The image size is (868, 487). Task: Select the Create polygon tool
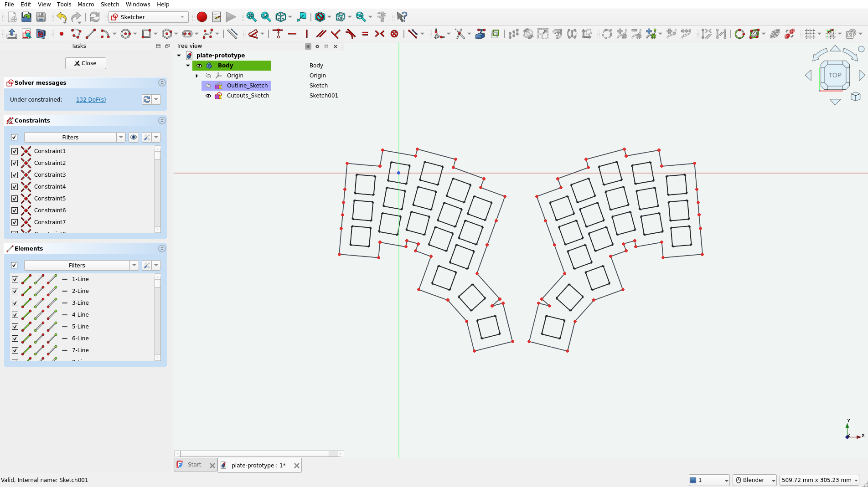pos(167,34)
